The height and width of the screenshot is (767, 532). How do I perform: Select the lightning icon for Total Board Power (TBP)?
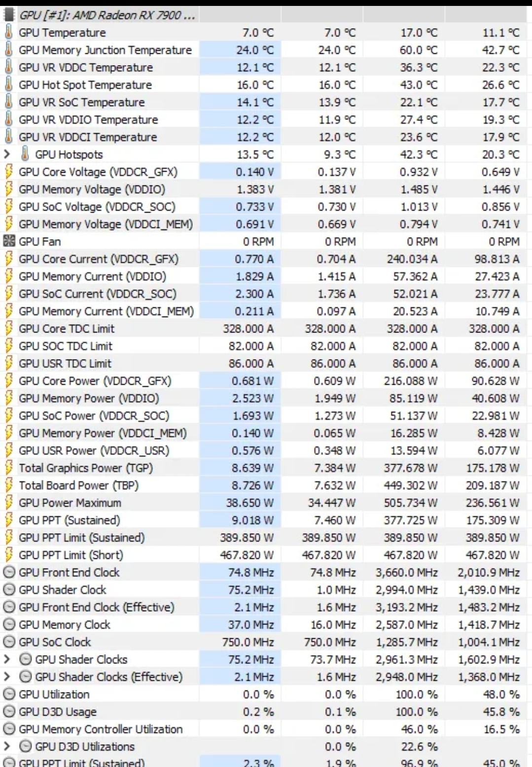tap(8, 485)
